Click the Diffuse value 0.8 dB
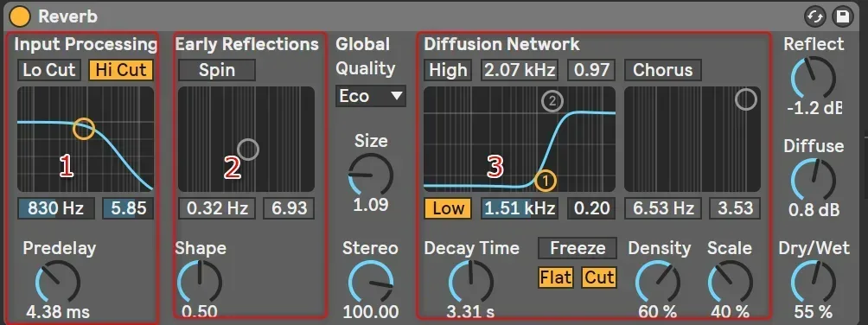 click(x=814, y=210)
